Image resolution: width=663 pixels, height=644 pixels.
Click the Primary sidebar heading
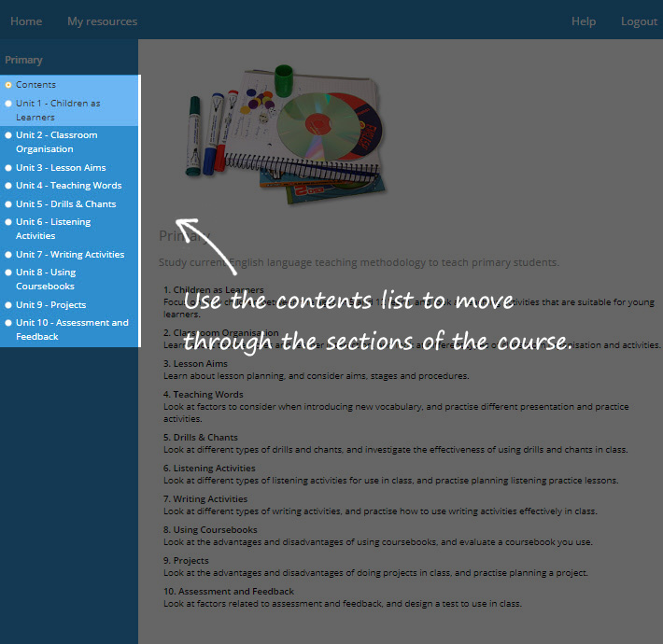23,60
